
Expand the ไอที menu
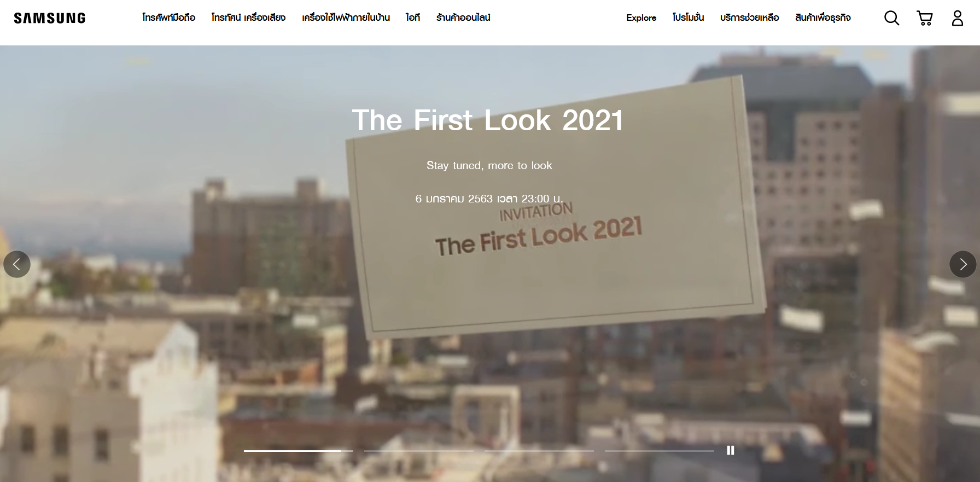(x=413, y=18)
